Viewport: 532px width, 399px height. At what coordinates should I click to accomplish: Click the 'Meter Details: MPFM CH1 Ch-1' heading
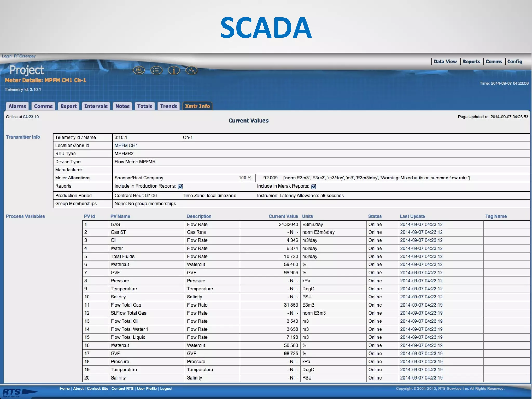click(45, 80)
